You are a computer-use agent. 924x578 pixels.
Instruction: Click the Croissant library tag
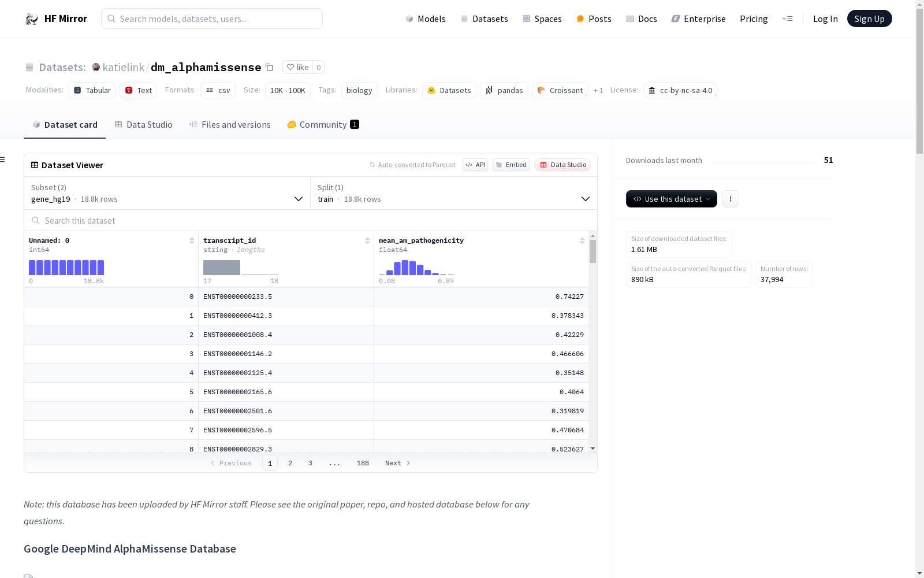point(560,90)
